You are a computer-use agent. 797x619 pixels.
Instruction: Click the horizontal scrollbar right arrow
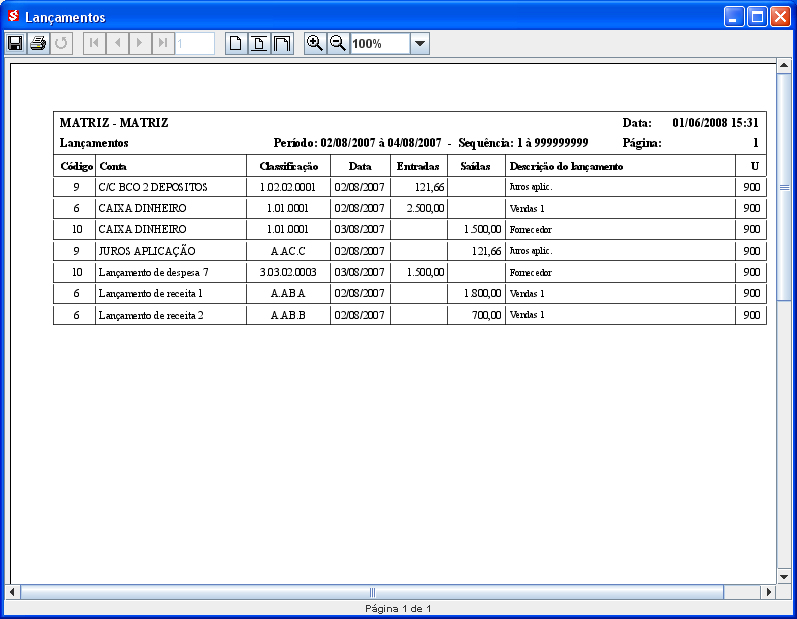coord(768,592)
